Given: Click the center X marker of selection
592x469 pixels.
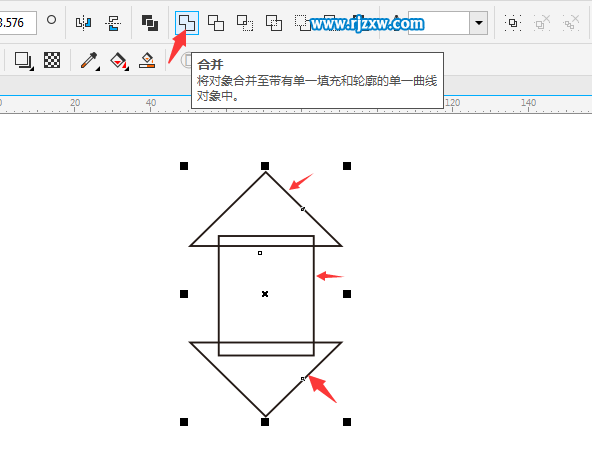Looking at the screenshot, I should (x=265, y=294).
